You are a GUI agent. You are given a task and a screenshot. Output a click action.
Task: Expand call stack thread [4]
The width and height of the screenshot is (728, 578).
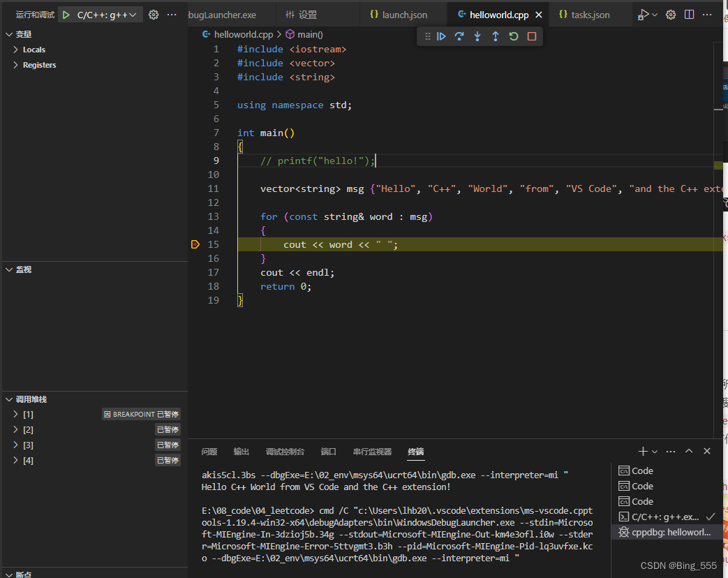coord(16,460)
